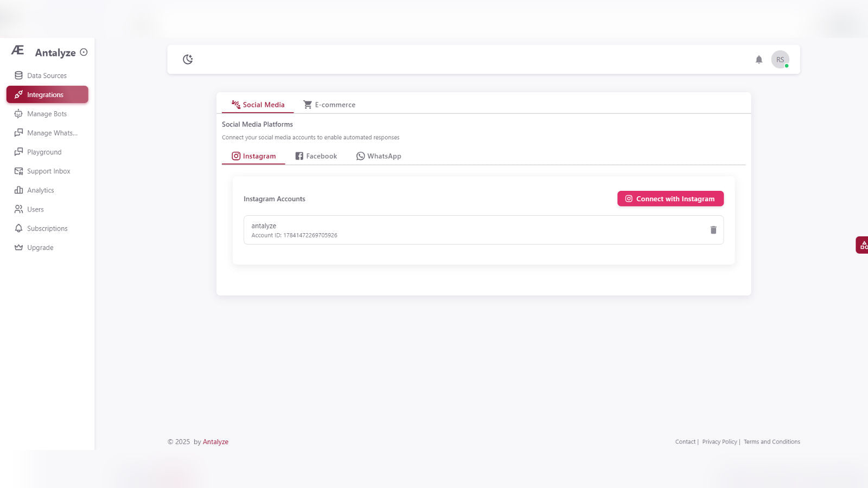868x488 pixels.
Task: Open the RS user avatar menu
Action: (x=780, y=60)
